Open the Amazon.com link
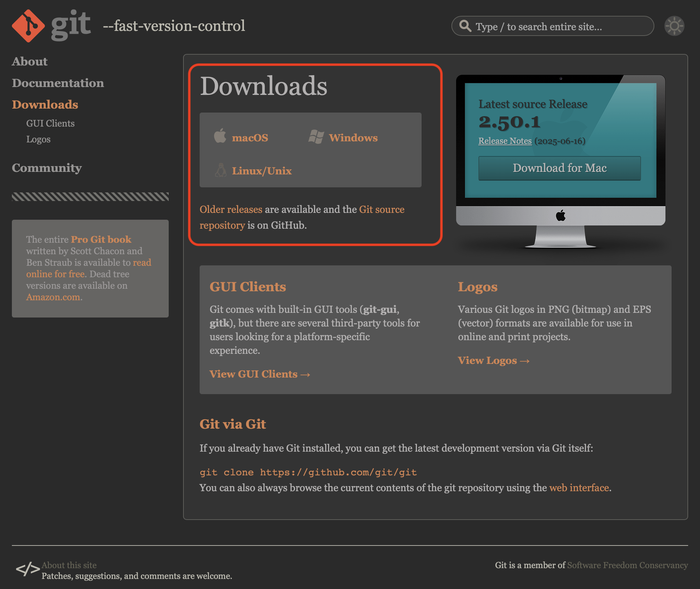Image resolution: width=700 pixels, height=589 pixels. point(53,297)
